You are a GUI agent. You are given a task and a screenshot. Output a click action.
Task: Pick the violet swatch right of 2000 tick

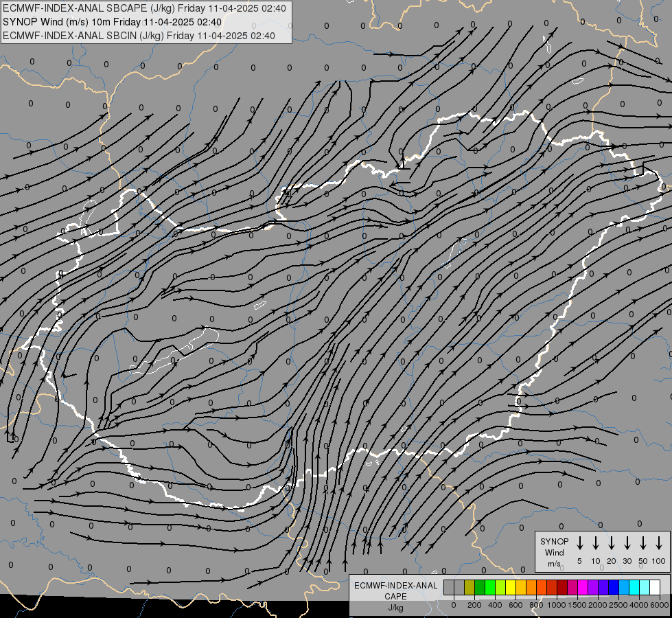603,587
